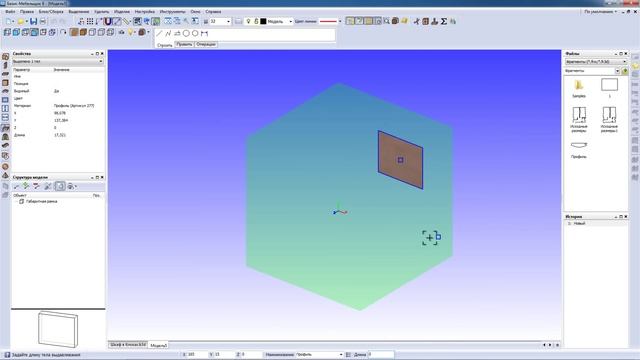The height and width of the screenshot is (360, 640).
Task: Click the red filter icon in structure panel
Action: [x=37, y=186]
